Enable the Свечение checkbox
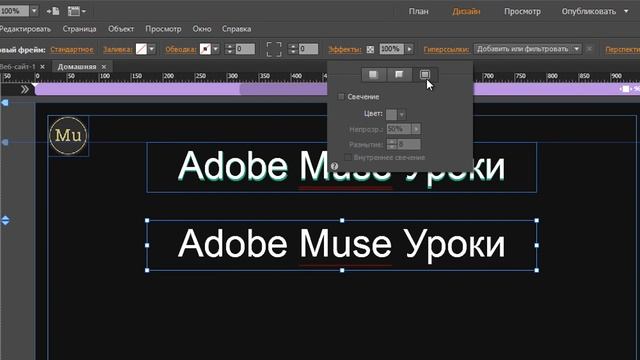Screen dimensions: 640x360 click(x=341, y=97)
